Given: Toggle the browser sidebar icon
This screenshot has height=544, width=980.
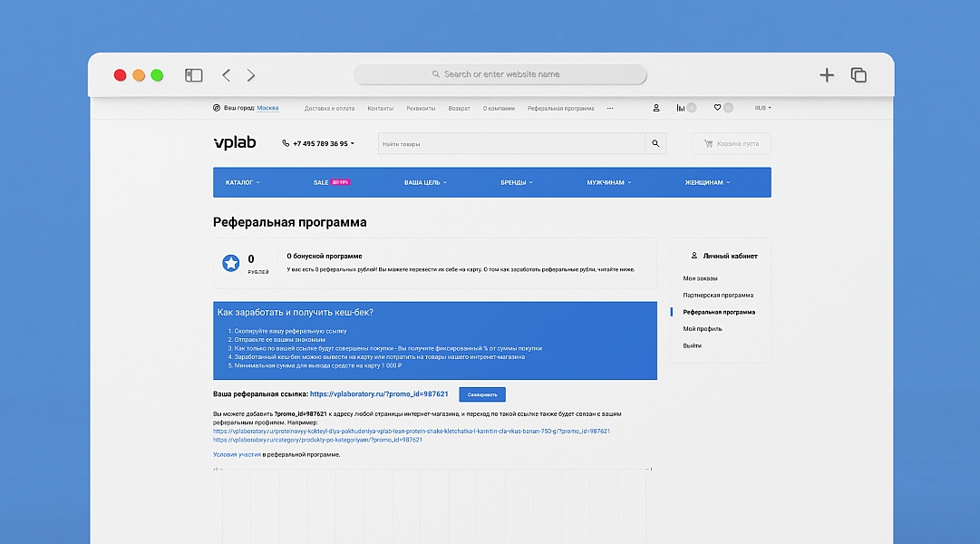Looking at the screenshot, I should pyautogui.click(x=193, y=75).
